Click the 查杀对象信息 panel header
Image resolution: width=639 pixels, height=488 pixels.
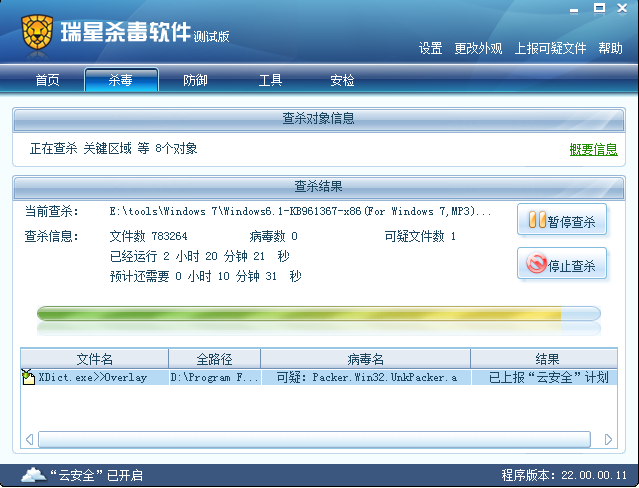(319, 119)
